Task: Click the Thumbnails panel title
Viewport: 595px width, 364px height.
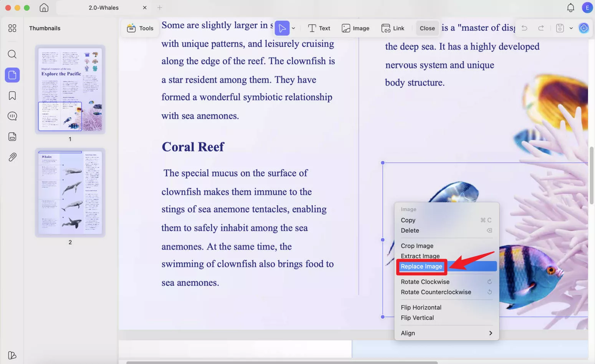Action: coord(45,28)
